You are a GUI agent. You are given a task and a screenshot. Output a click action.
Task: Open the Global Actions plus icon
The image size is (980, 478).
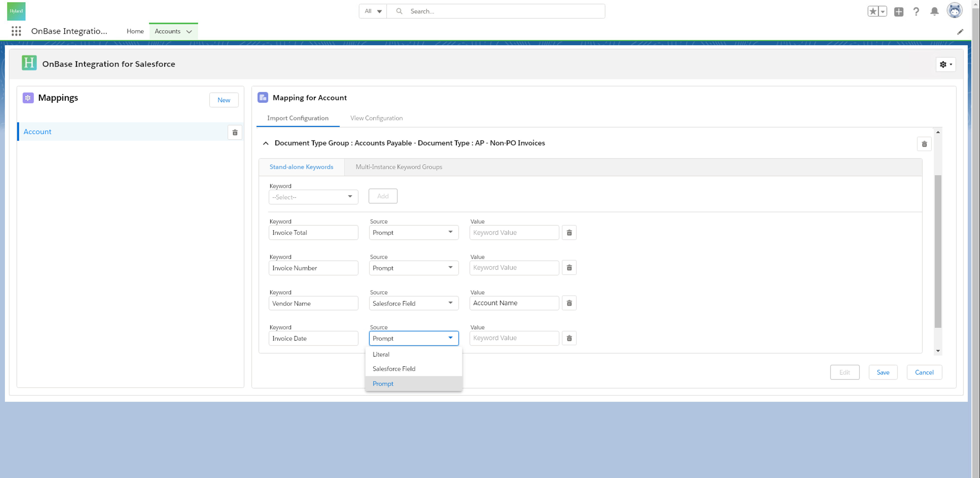click(898, 11)
